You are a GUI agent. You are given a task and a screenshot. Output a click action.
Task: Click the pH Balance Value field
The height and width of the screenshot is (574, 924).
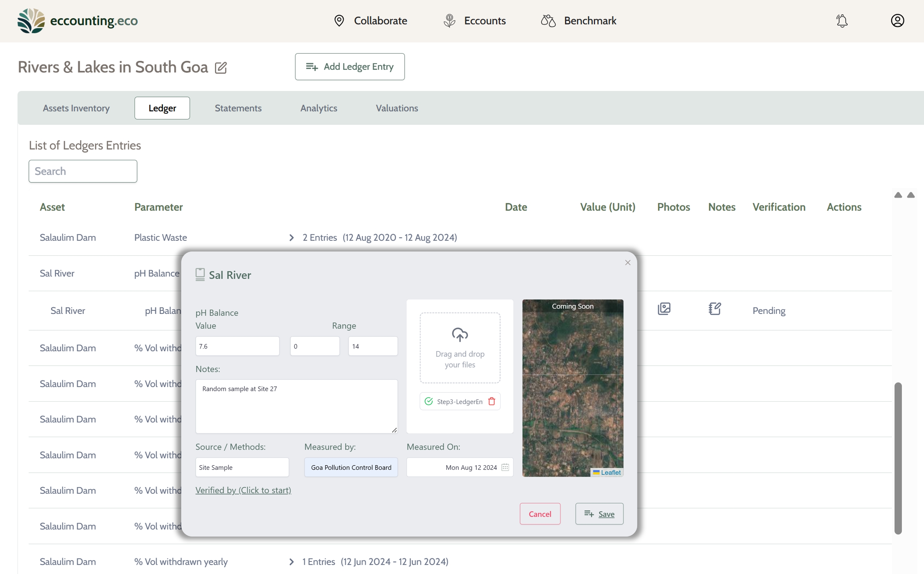pyautogui.click(x=237, y=346)
